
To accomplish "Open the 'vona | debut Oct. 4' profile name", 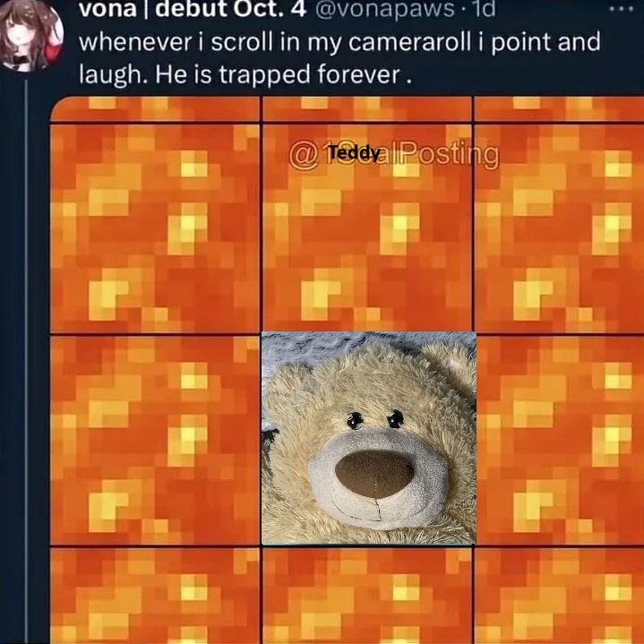I will pyautogui.click(x=193, y=10).
